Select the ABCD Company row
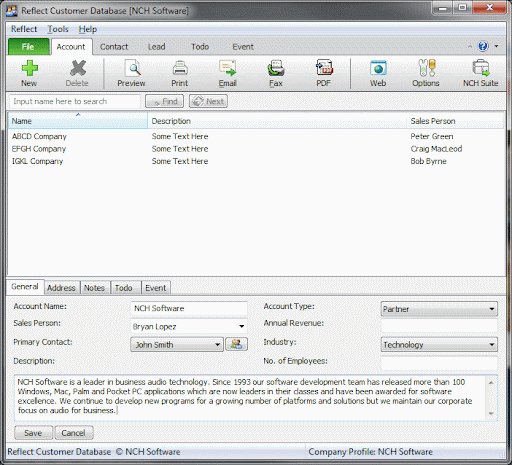This screenshot has width=512, height=465. [256, 136]
